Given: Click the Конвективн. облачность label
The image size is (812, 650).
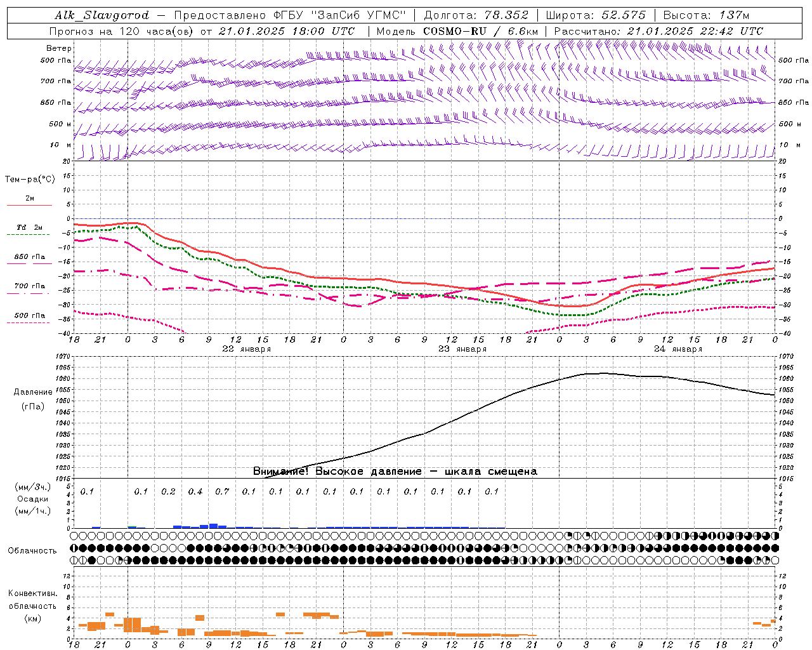Looking at the screenshot, I should (x=32, y=606).
